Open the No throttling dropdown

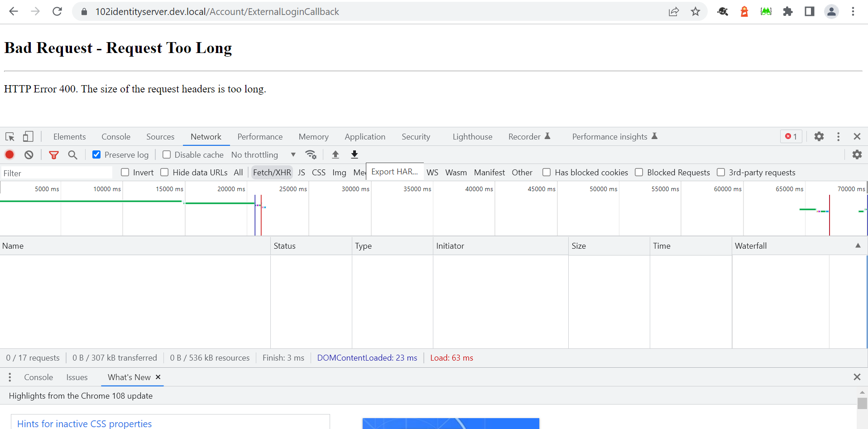[264, 155]
